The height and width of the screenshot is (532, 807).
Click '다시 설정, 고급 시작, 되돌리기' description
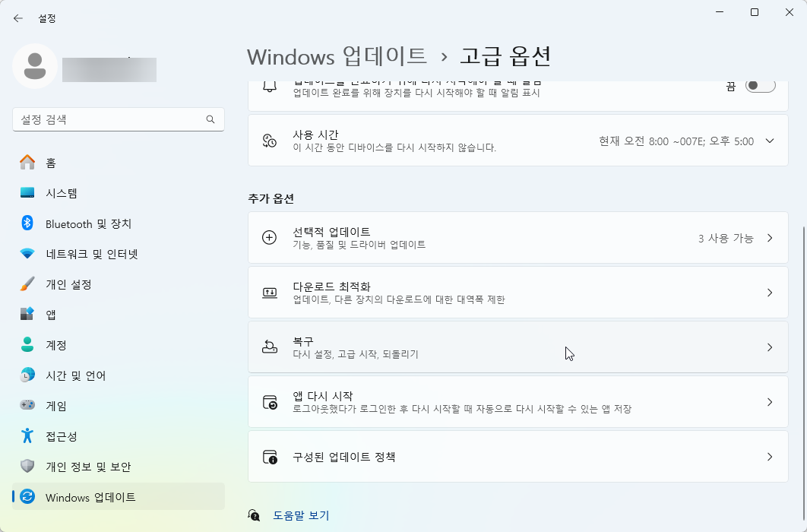(355, 354)
